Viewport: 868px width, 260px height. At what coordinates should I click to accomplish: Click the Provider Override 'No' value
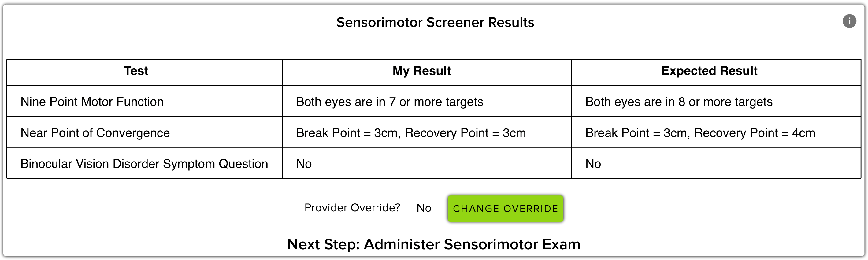pyautogui.click(x=424, y=208)
